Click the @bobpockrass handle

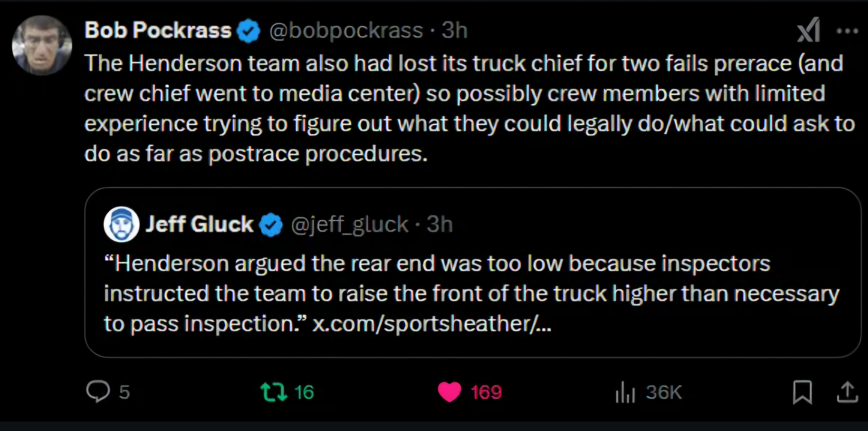click(x=346, y=31)
